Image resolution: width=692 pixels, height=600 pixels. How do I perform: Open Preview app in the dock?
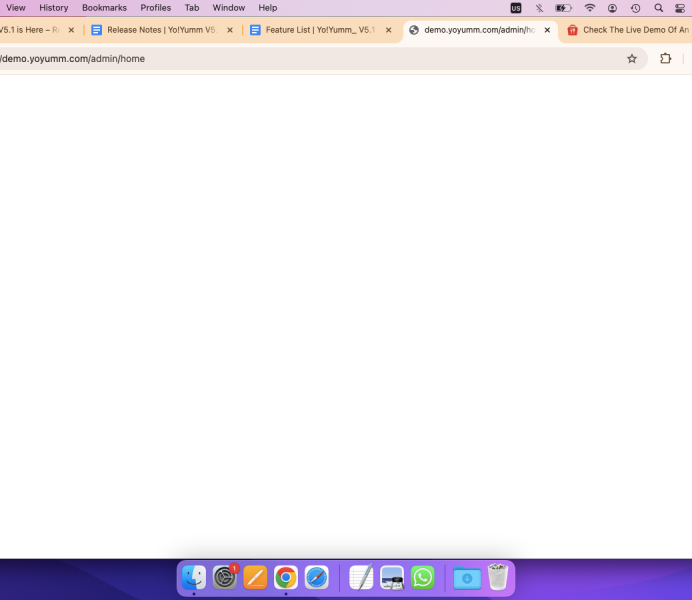click(392, 577)
